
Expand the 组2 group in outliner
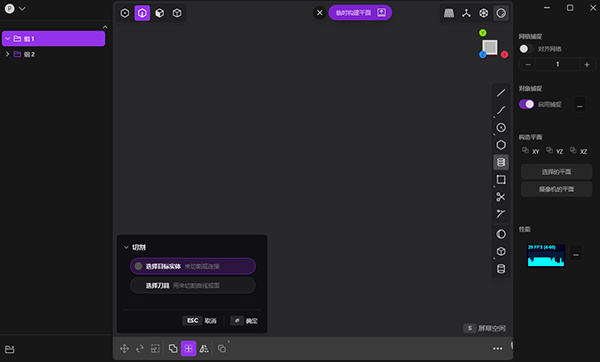coord(8,54)
